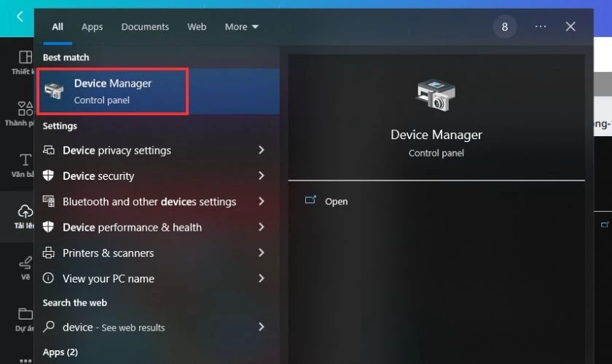The image size is (612, 364).
Task: Expand arrow for Printers & scanners
Action: (261, 253)
